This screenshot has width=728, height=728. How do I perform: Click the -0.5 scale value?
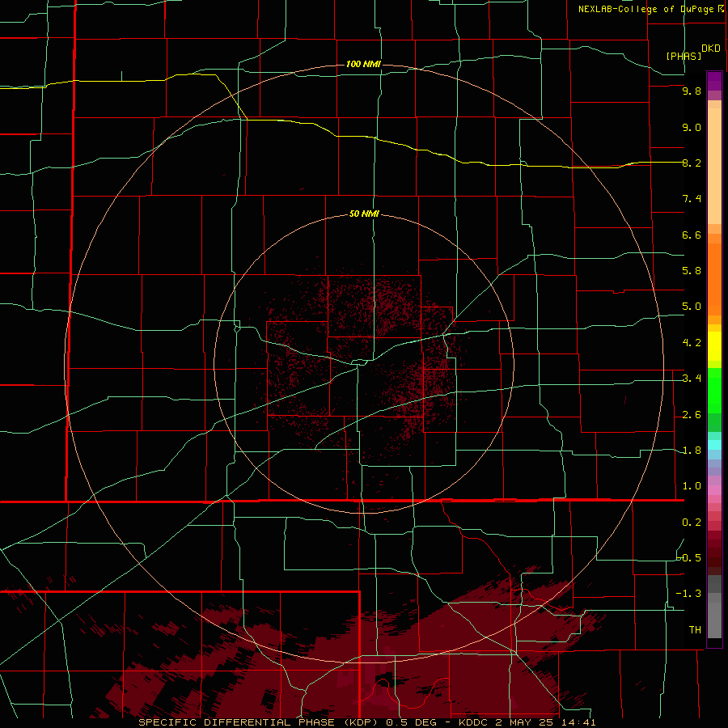[688, 558]
